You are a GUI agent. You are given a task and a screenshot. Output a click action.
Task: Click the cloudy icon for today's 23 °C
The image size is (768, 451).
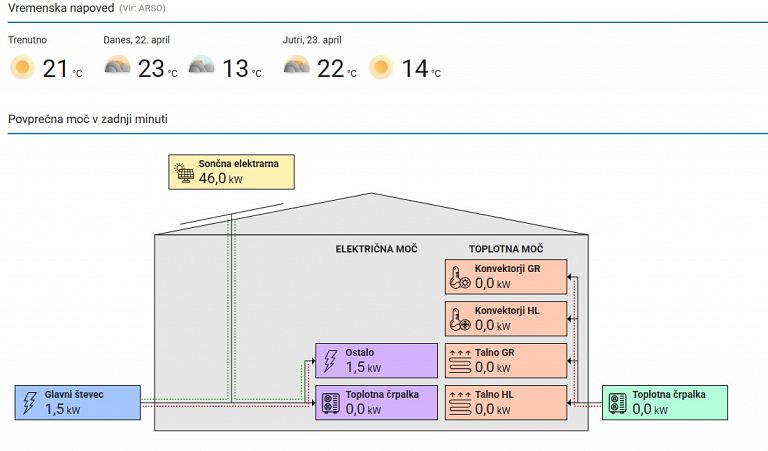tap(117, 68)
